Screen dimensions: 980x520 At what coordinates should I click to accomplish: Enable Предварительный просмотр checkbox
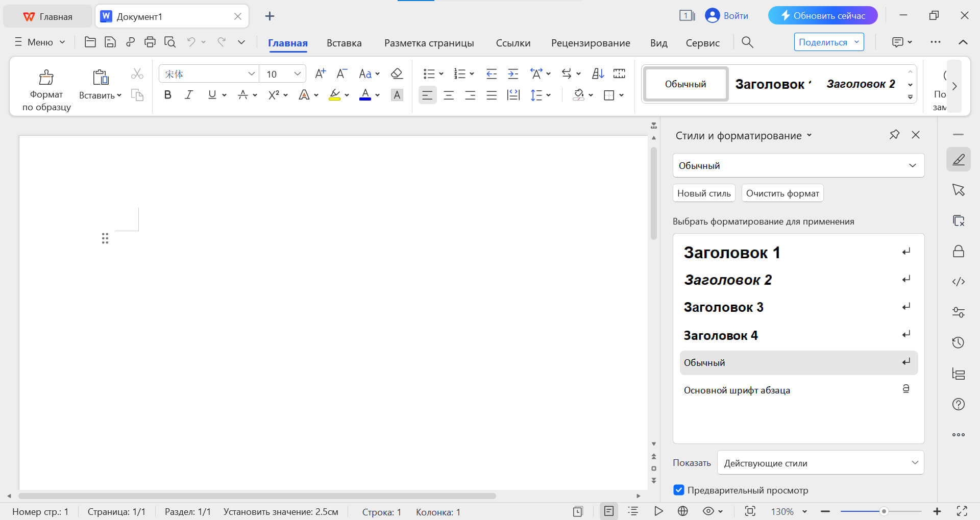679,490
